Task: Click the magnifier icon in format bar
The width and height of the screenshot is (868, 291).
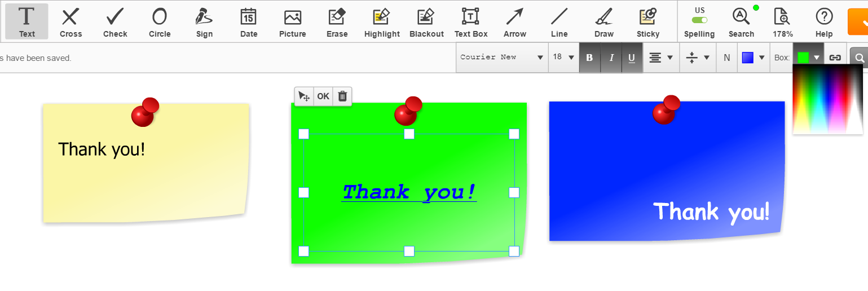Action: (860, 58)
